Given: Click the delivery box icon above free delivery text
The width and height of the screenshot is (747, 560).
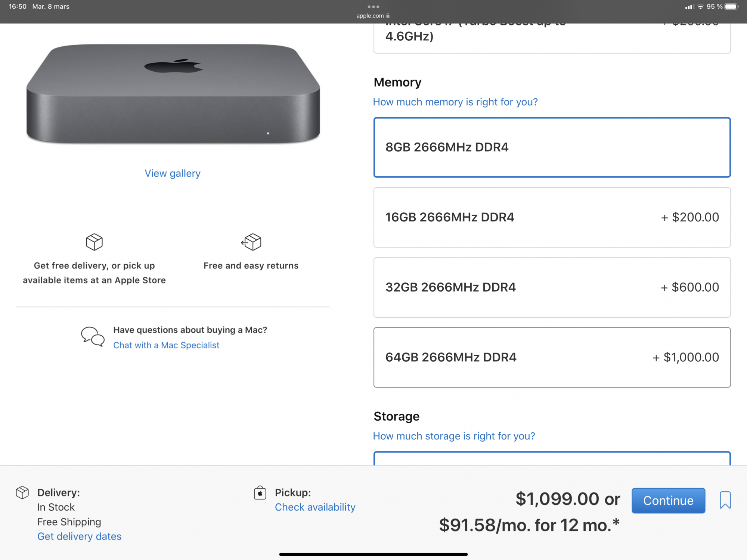Looking at the screenshot, I should pyautogui.click(x=94, y=242).
